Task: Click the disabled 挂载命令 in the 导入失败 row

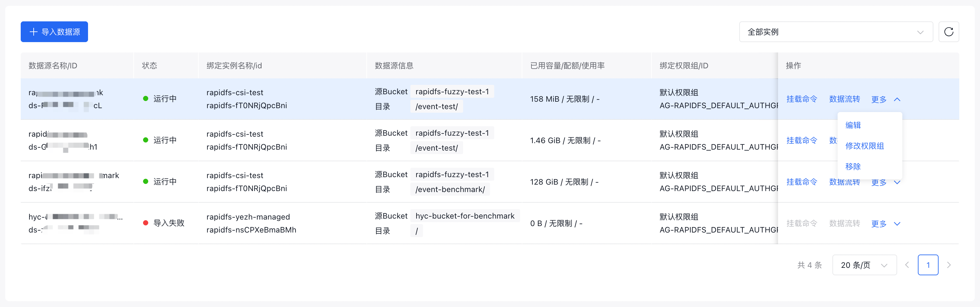Action: tap(802, 223)
